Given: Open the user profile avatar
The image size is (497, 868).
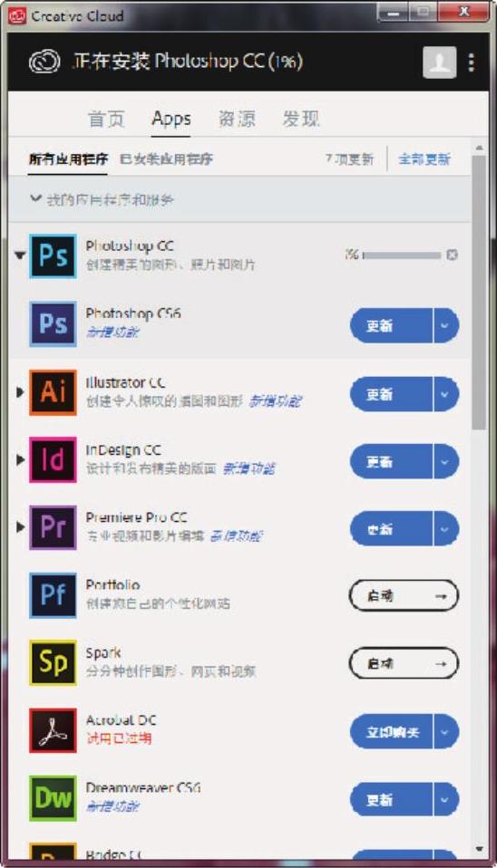Looking at the screenshot, I should [x=439, y=62].
